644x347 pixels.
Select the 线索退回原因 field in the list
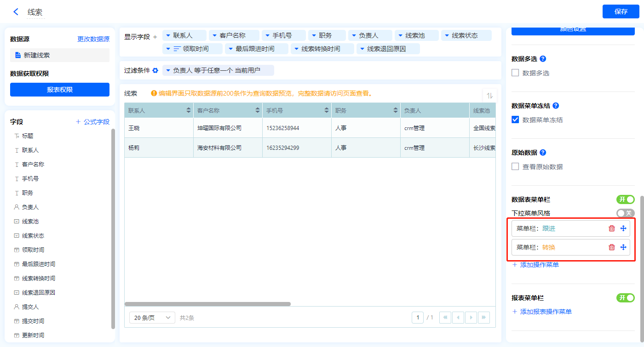(x=38, y=292)
